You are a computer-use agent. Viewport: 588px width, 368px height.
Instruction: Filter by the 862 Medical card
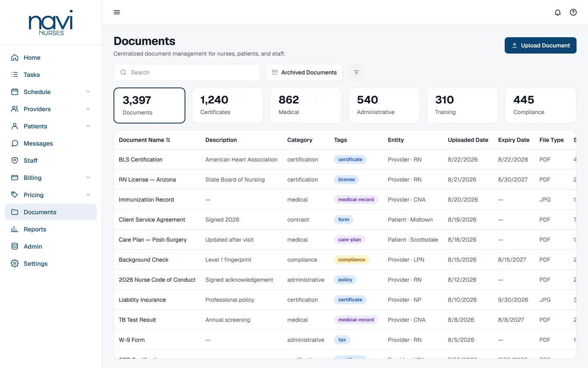tap(306, 105)
